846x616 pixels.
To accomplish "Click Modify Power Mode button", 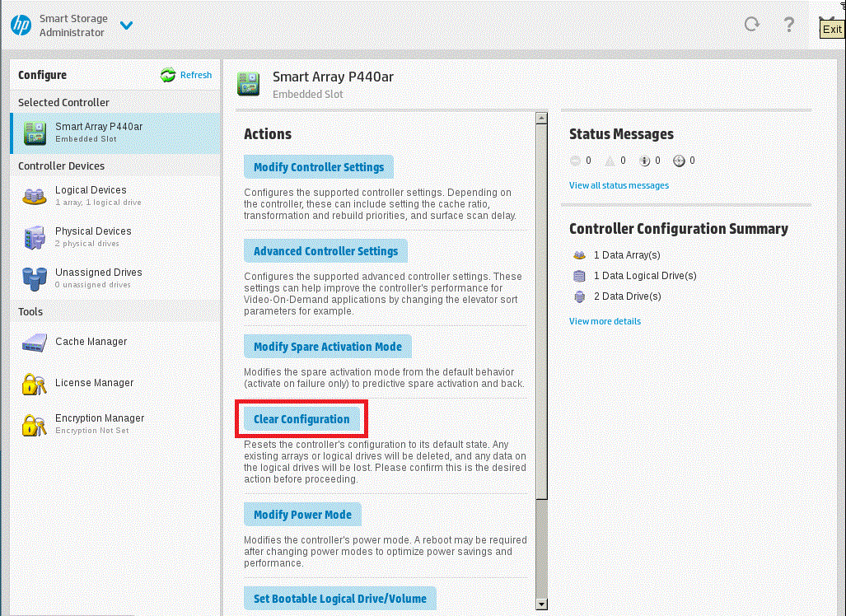I will pyautogui.click(x=302, y=515).
